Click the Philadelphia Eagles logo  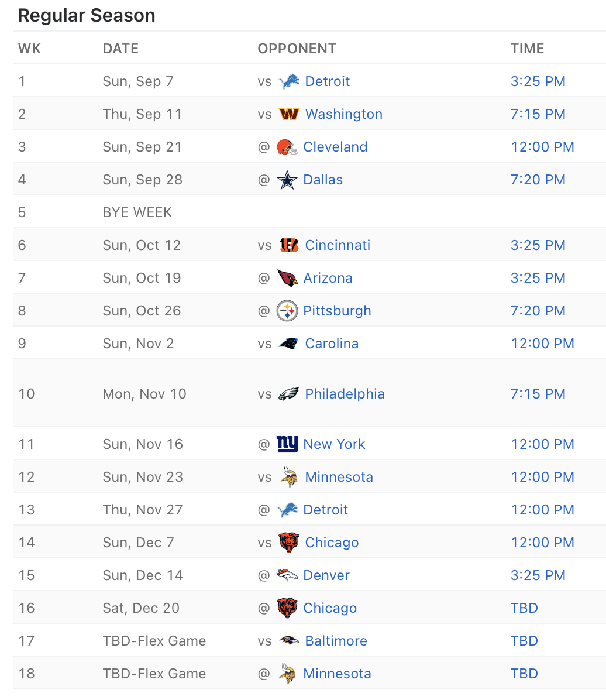click(289, 394)
